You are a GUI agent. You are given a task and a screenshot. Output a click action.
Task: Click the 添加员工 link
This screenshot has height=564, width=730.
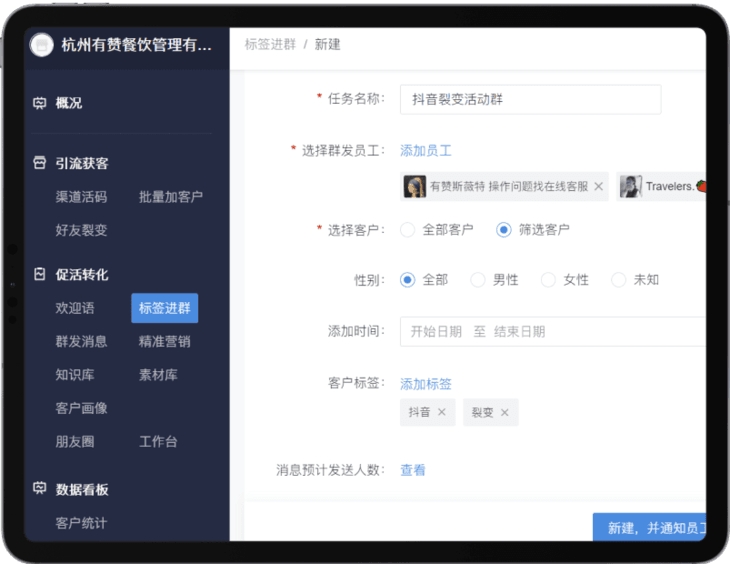[426, 151]
